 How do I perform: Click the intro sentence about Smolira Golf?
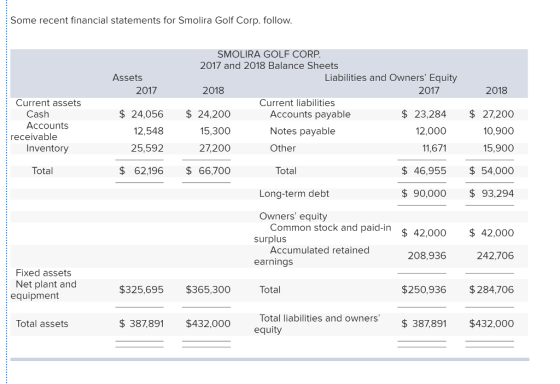(x=151, y=20)
